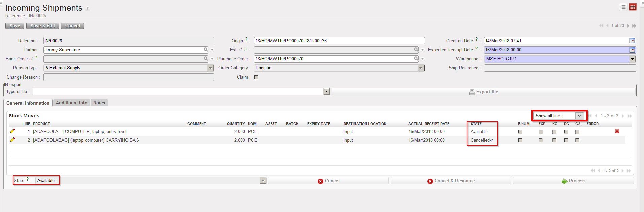This screenshot has width=644, height=212.
Task: Toggle the Claim checkbox
Action: 256,77
